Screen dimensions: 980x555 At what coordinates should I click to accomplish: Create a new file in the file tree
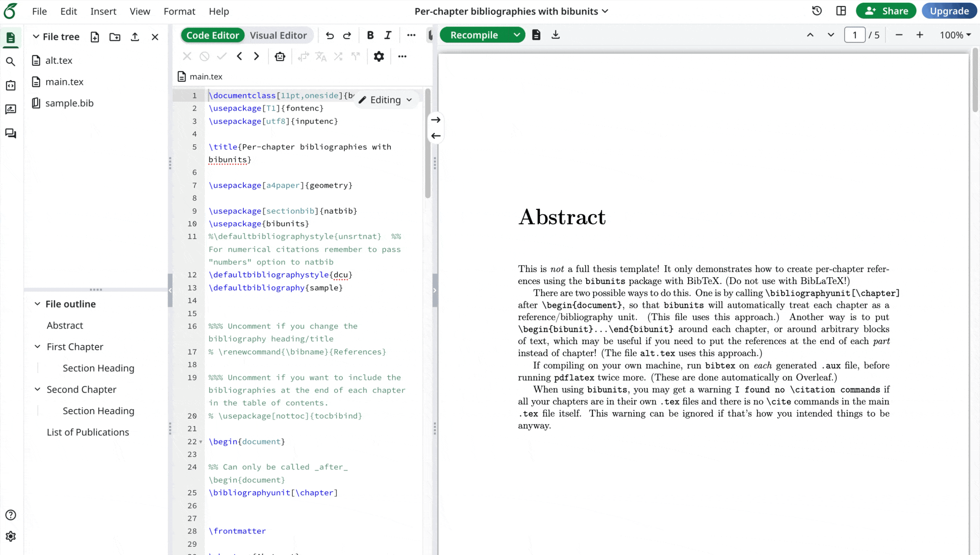click(x=95, y=37)
